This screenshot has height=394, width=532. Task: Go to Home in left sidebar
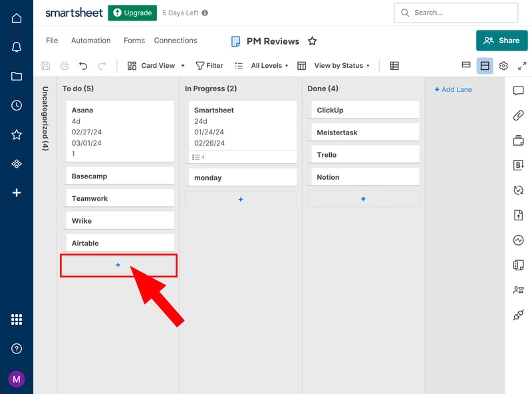coord(16,18)
